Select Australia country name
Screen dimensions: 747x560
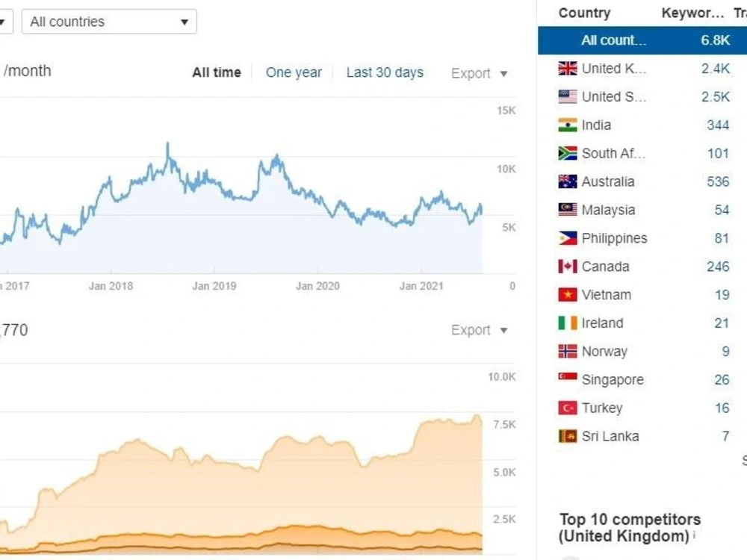coord(608,181)
